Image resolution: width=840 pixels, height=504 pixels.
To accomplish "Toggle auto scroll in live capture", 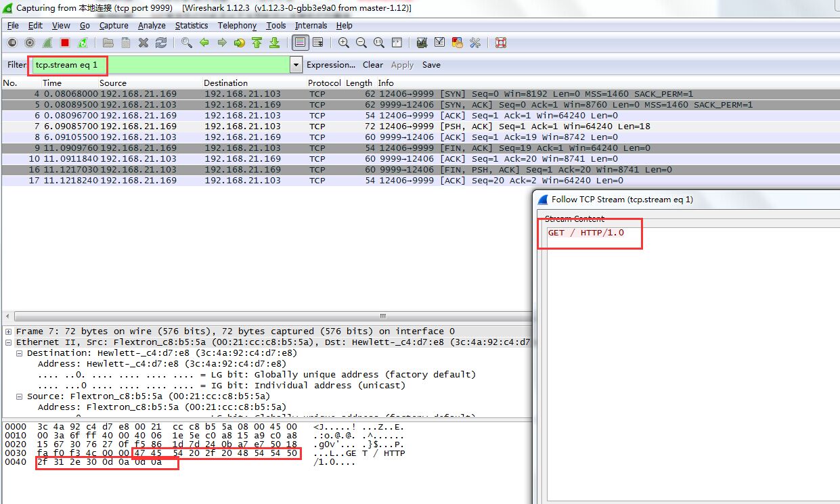I will pos(318,43).
